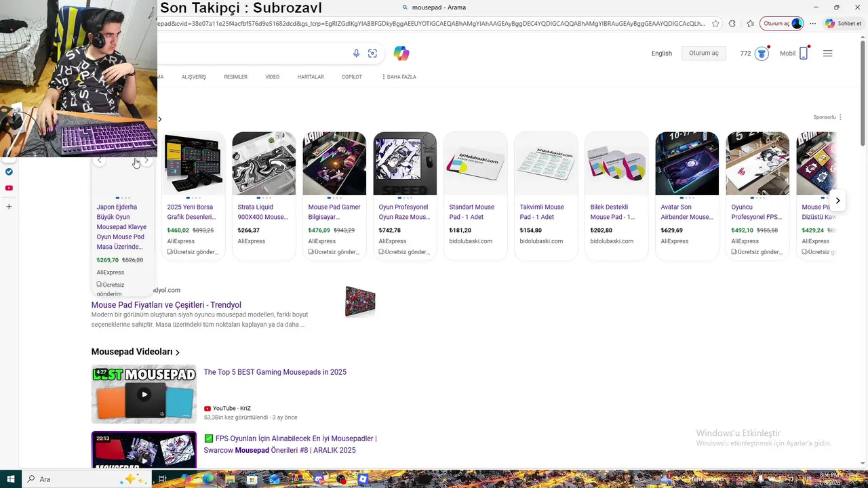868x488 pixels.
Task: Click the Takvimli calendar mousepad image
Action: 546,163
